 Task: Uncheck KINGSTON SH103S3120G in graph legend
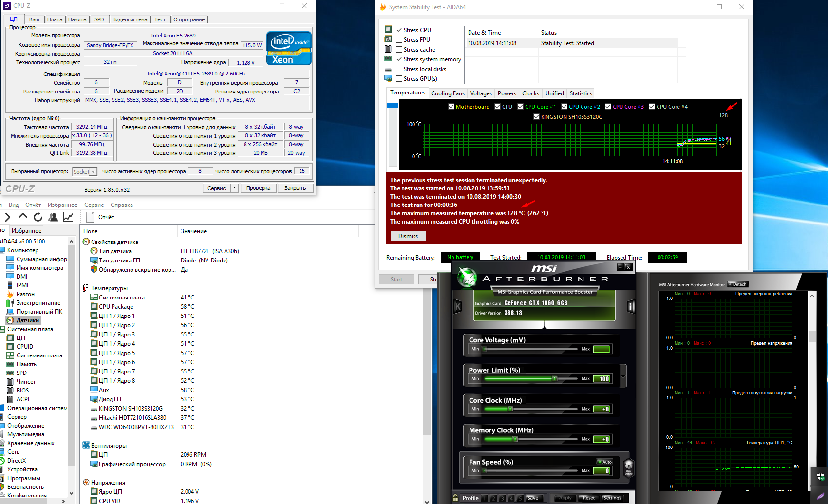(537, 117)
